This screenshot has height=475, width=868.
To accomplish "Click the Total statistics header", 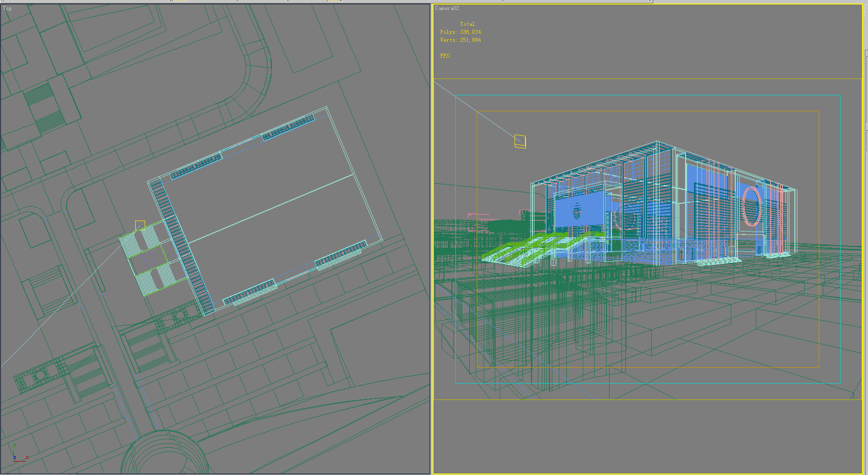I will [467, 24].
